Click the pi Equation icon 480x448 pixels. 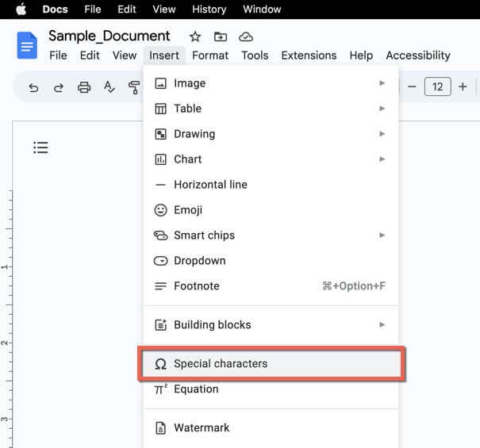pos(160,389)
